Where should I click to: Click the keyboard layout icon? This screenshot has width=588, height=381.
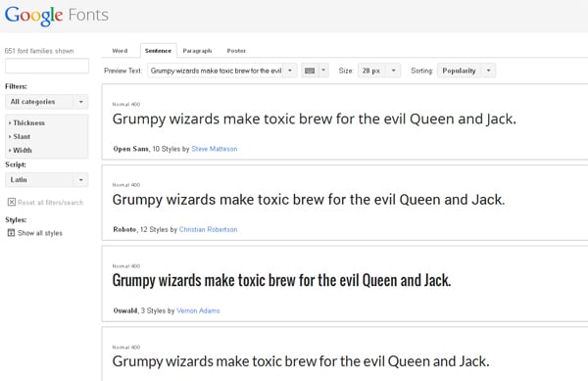[310, 71]
